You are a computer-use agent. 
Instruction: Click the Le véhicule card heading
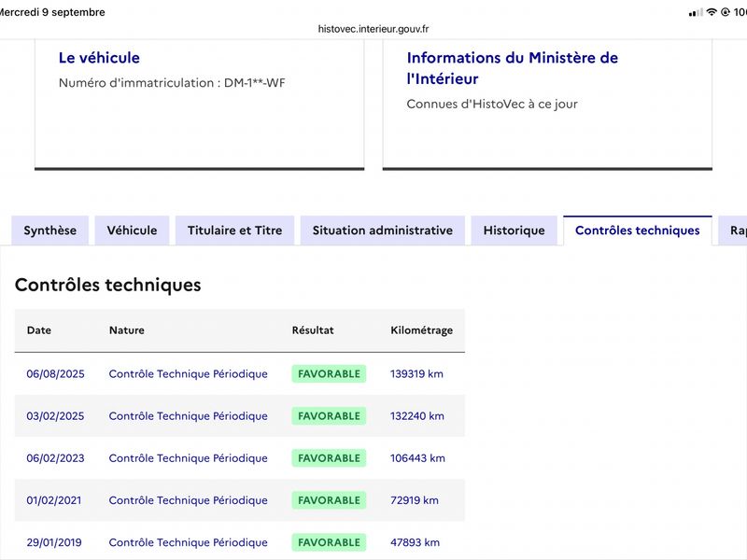[x=99, y=58]
